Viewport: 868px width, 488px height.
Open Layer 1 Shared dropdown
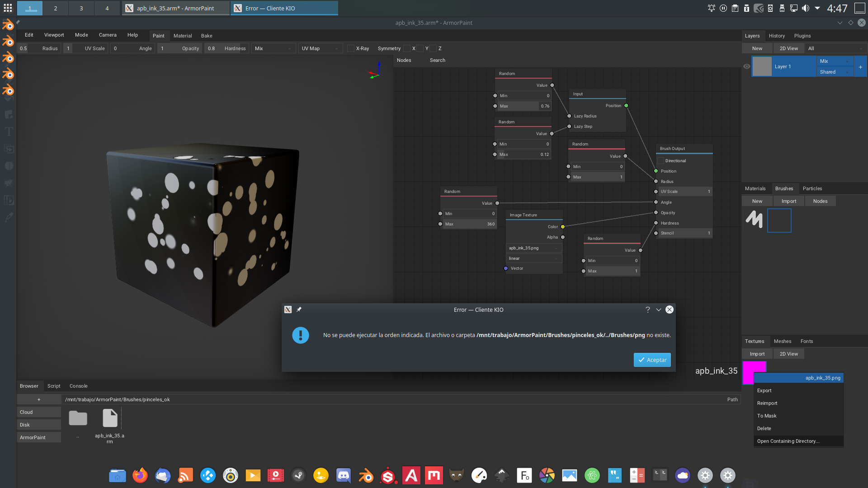coord(835,72)
